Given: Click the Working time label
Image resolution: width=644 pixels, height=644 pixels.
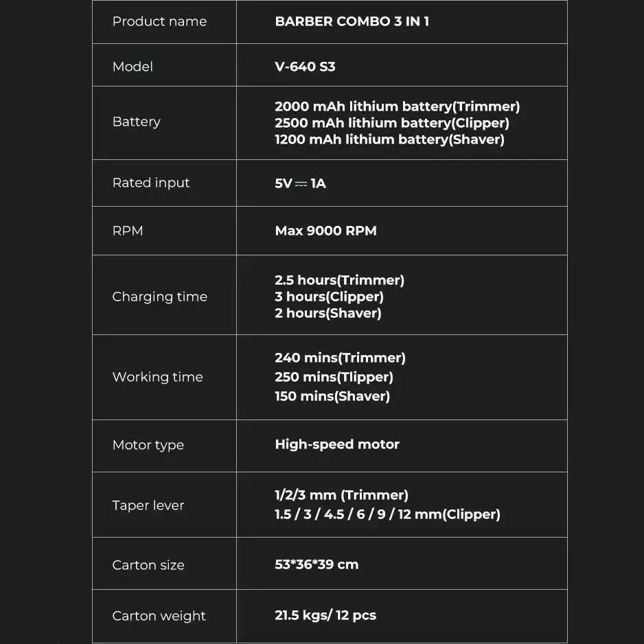Looking at the screenshot, I should pos(157,377).
